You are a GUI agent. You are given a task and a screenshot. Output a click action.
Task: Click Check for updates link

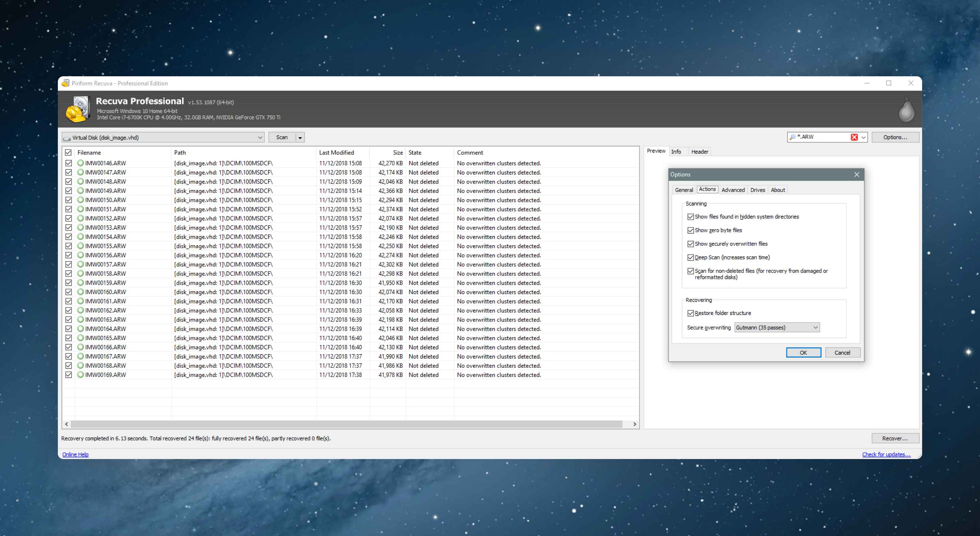886,454
